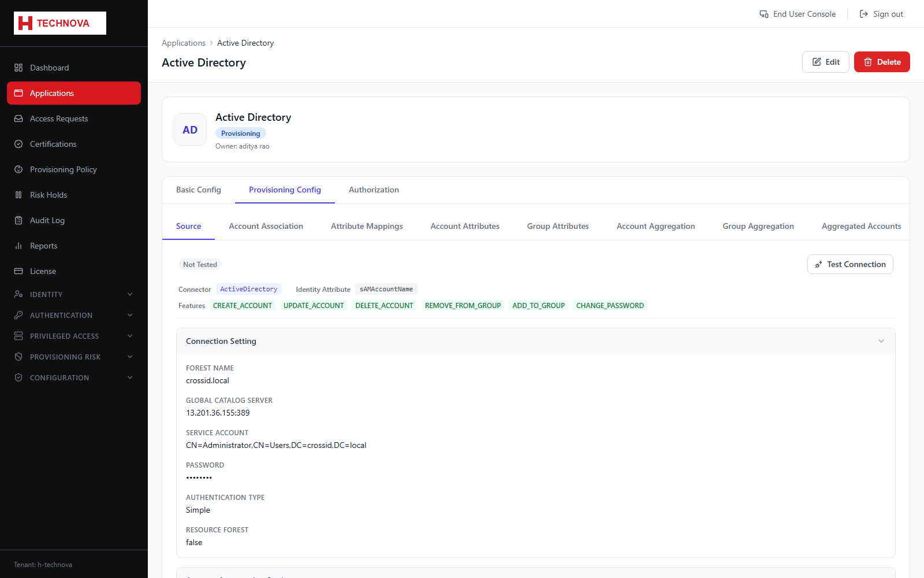Go to Applications via breadcrumb
Screen dimensions: 924x578
pyautogui.click(x=184, y=43)
